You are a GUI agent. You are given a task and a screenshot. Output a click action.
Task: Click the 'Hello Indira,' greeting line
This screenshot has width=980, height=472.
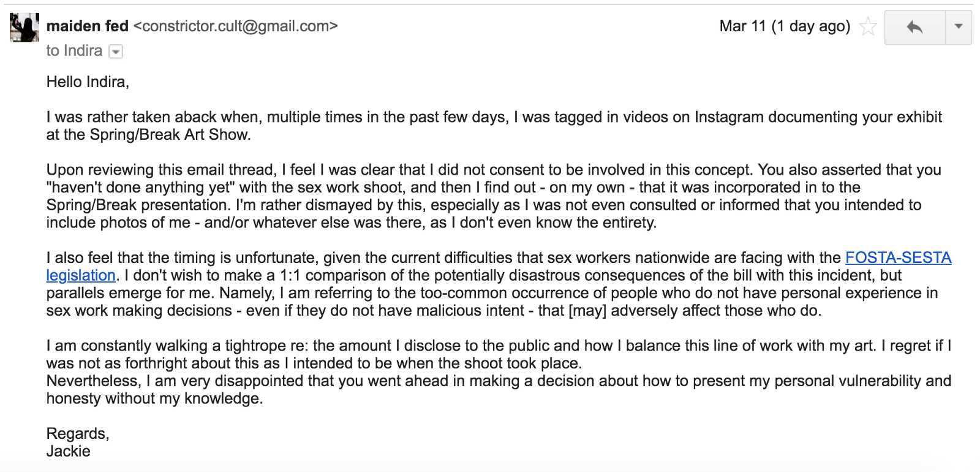[x=88, y=82]
